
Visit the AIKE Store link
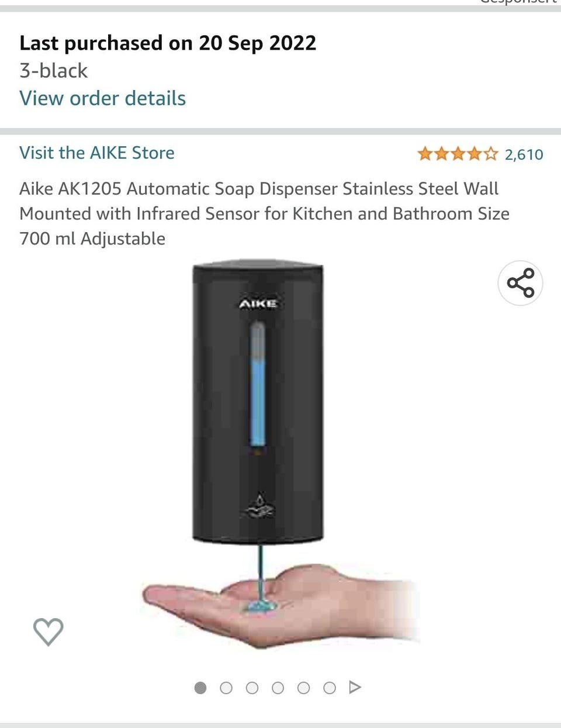pyautogui.click(x=97, y=153)
